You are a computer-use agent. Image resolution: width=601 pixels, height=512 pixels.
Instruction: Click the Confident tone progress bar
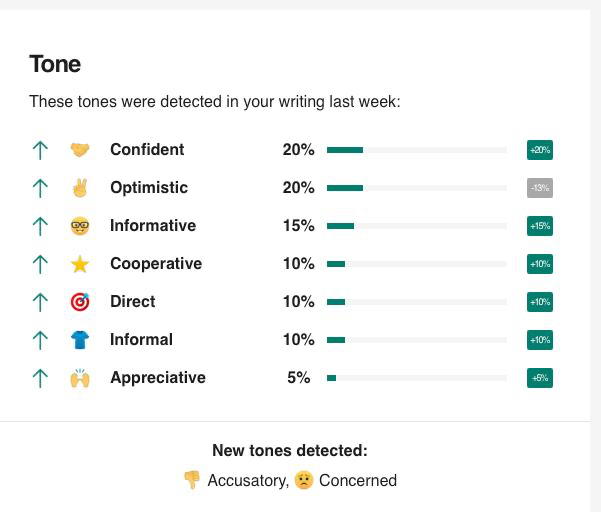coord(416,150)
